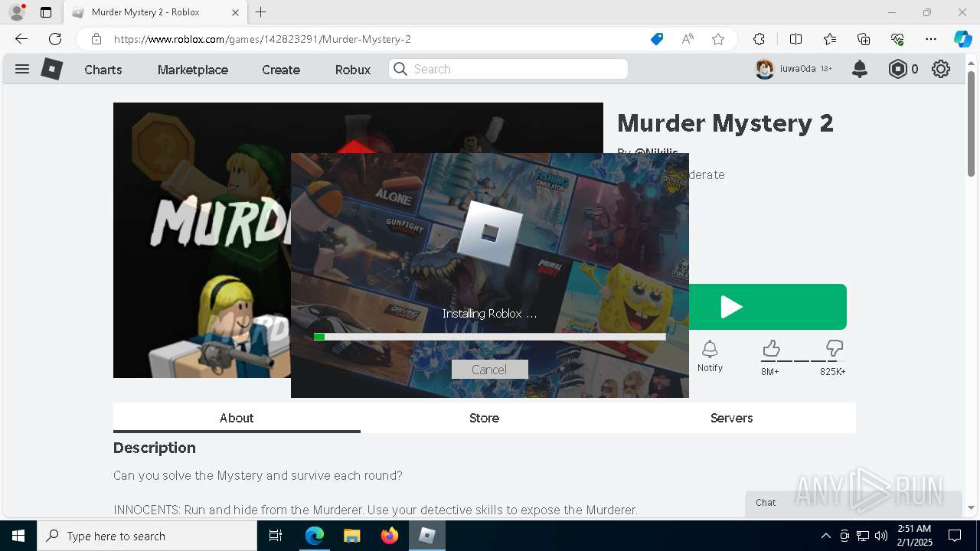Open split screen icon in Edge toolbar
This screenshot has height=551, width=980.
click(x=795, y=39)
